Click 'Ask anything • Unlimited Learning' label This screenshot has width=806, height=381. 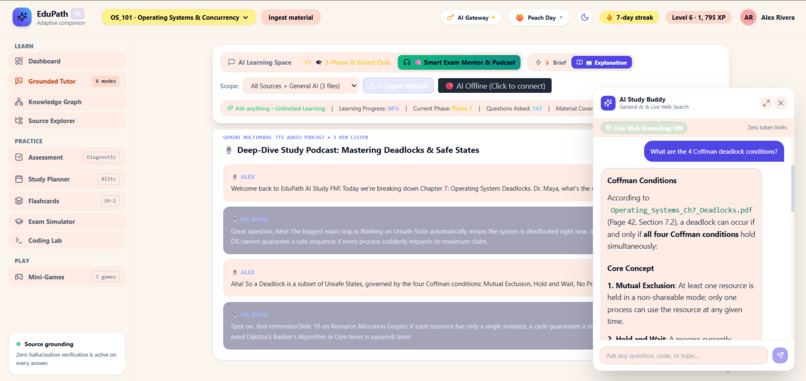click(x=276, y=108)
